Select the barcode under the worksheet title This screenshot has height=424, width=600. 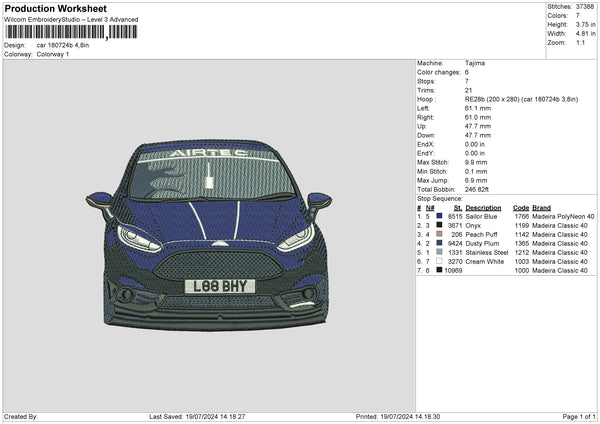(71, 32)
